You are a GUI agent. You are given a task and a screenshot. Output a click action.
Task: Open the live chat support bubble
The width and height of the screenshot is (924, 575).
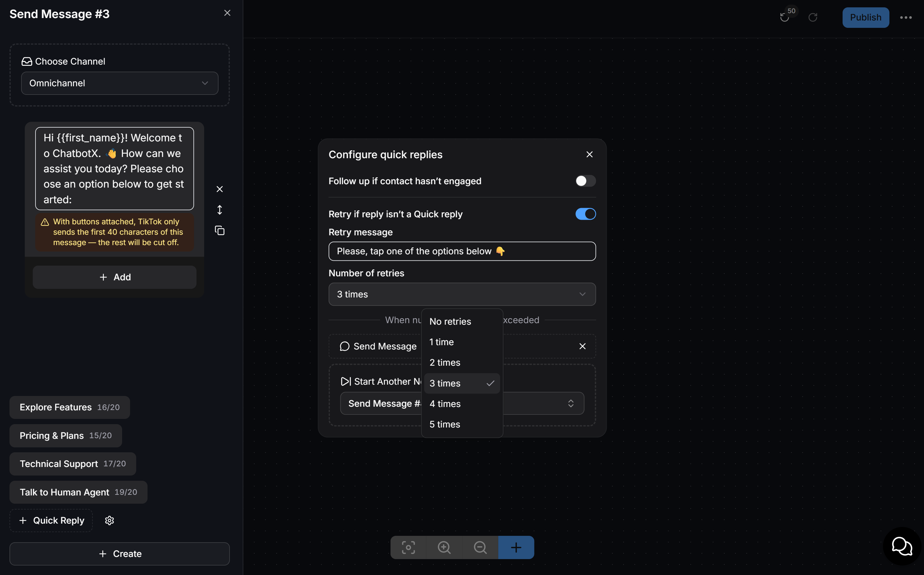click(x=902, y=547)
